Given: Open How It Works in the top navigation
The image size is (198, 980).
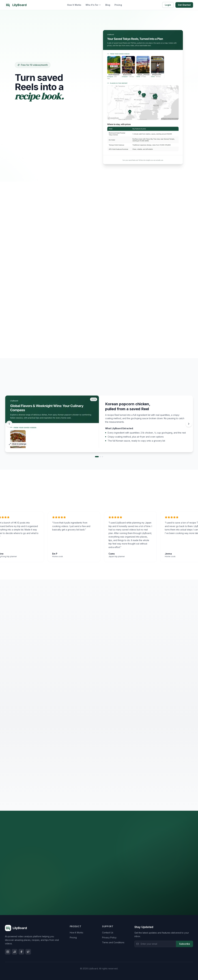Looking at the screenshot, I should pos(74,5).
